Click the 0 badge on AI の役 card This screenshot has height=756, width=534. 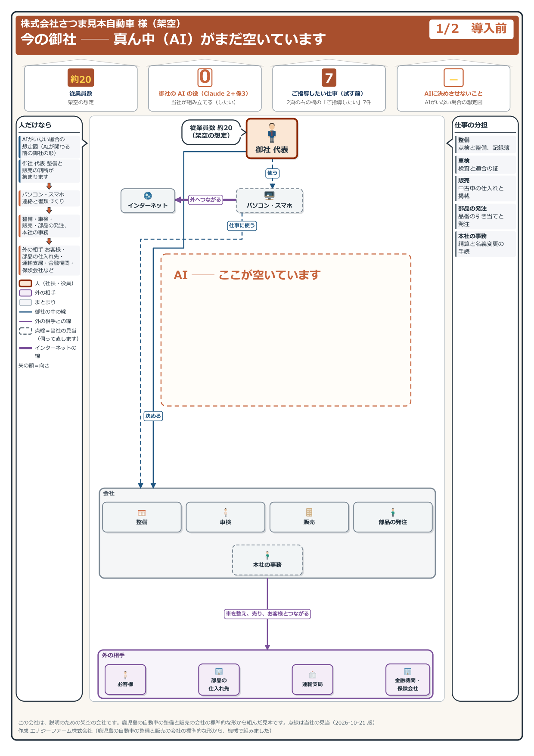tap(205, 78)
